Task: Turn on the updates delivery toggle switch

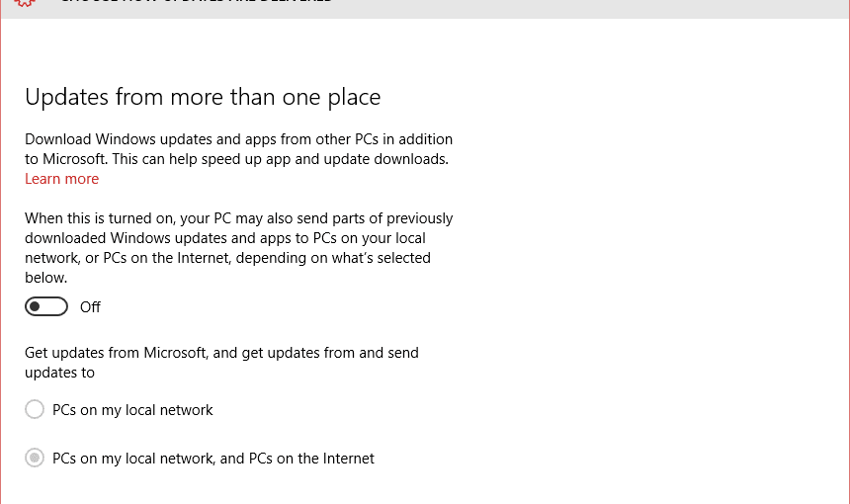Action: [46, 306]
